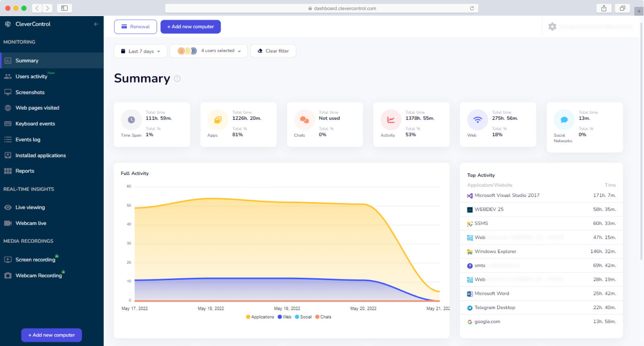Image resolution: width=644 pixels, height=346 pixels.
Task: Click the Clear filter button
Action: pyautogui.click(x=273, y=51)
